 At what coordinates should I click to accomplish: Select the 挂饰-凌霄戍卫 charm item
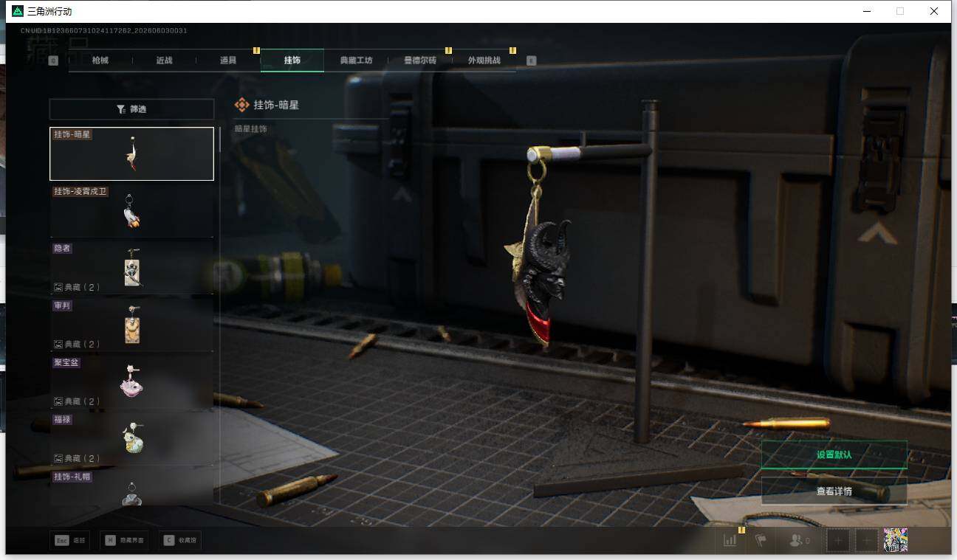(x=131, y=210)
